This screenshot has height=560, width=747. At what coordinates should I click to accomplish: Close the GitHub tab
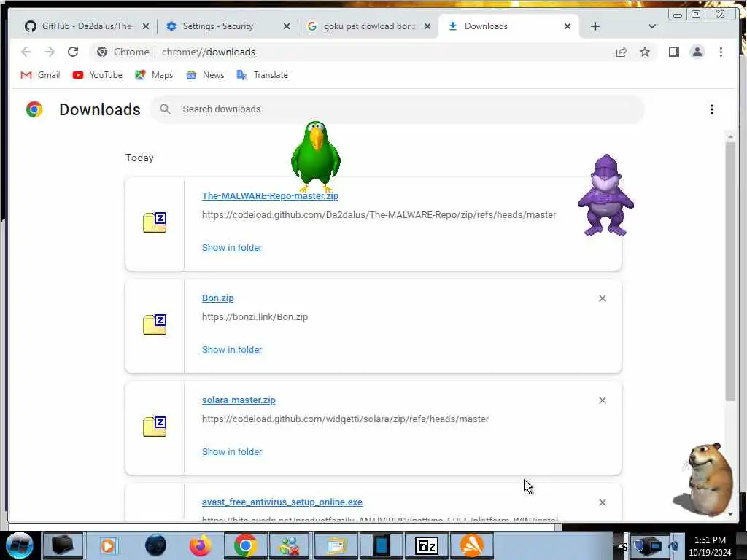[146, 27]
